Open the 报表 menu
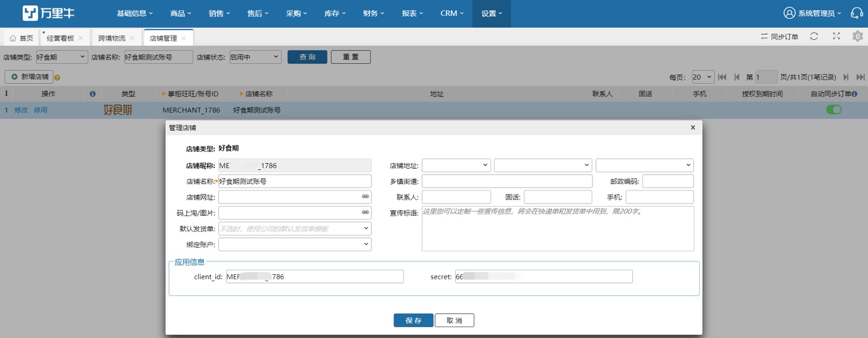868x338 pixels. (412, 13)
